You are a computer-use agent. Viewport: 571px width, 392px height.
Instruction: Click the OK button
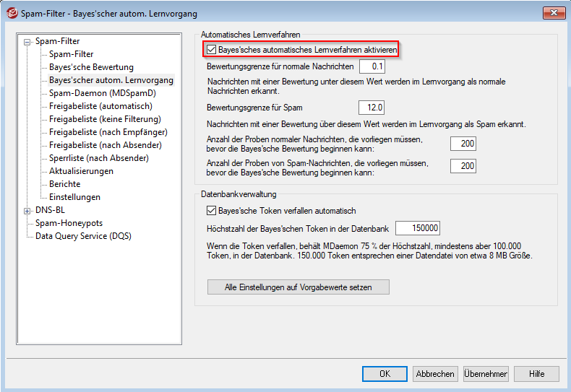tap(385, 374)
